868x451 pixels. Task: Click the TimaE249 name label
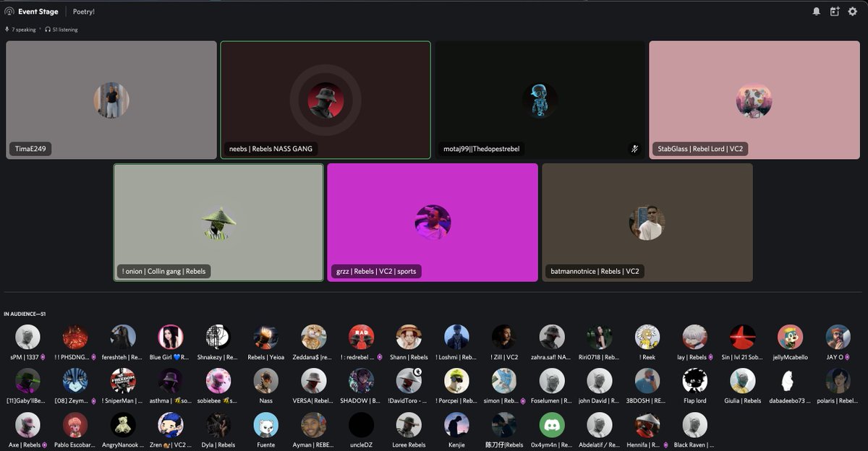[30, 149]
